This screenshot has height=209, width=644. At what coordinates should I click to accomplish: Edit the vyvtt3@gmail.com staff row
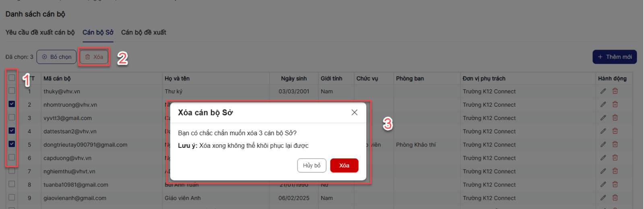[x=603, y=118]
